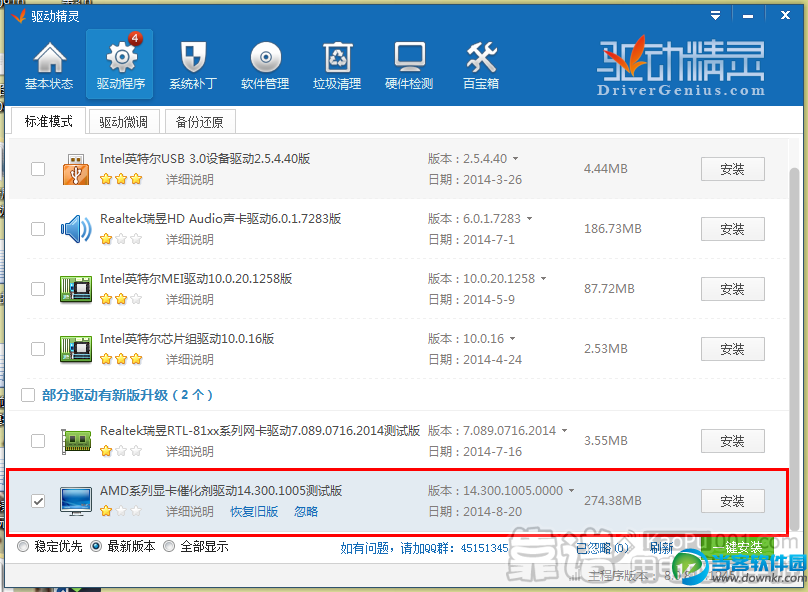Viewport: 808px width, 592px height.
Task: Click the 部分驱动有新版升级（2个）heading
Action: click(127, 395)
